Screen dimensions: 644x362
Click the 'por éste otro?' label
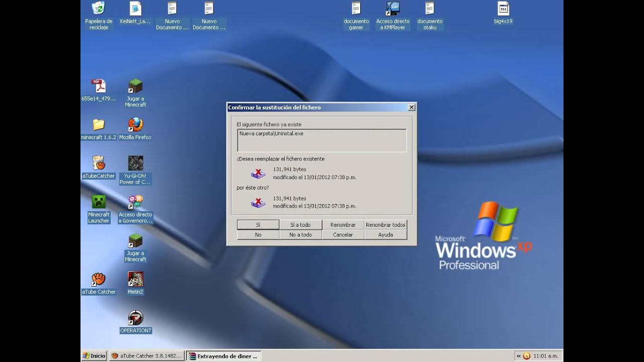[x=253, y=188]
